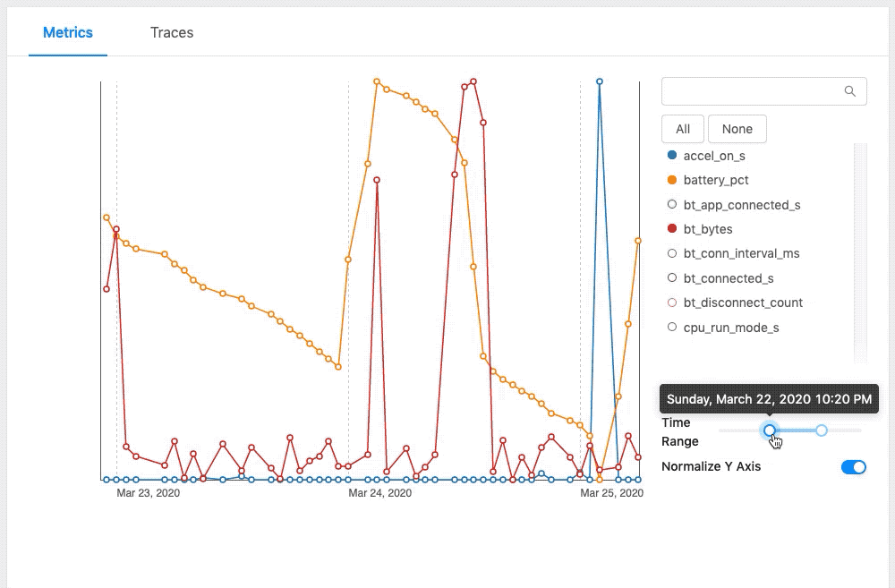
Task: Click the Mar 24, 2020 axis label
Action: (x=379, y=493)
